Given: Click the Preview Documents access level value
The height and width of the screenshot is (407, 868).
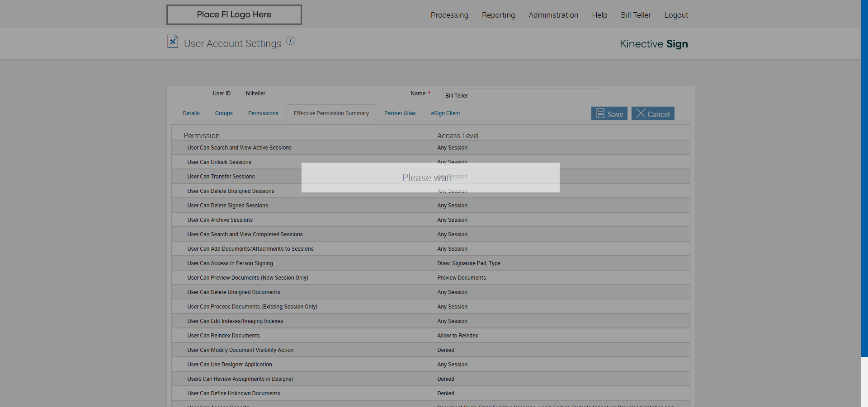Looking at the screenshot, I should click(x=462, y=278).
